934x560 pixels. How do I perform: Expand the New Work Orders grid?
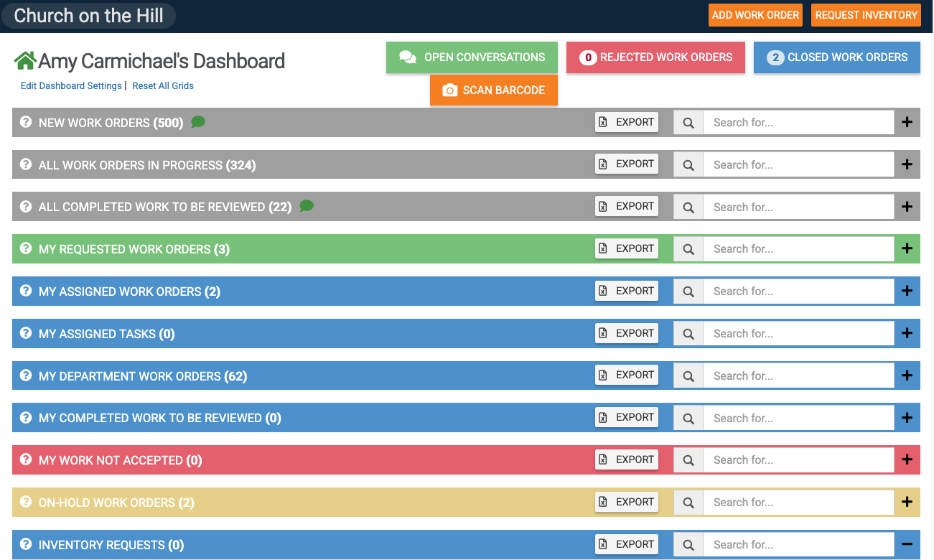(x=907, y=122)
